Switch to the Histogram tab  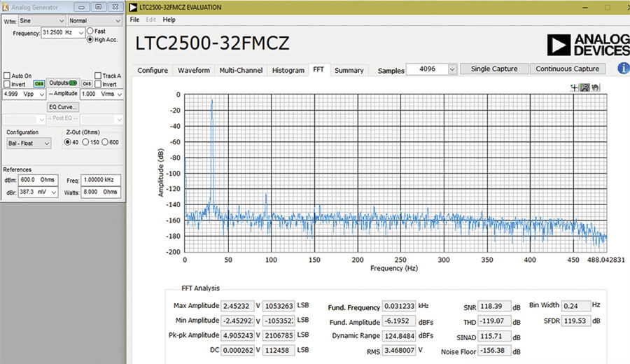[288, 70]
